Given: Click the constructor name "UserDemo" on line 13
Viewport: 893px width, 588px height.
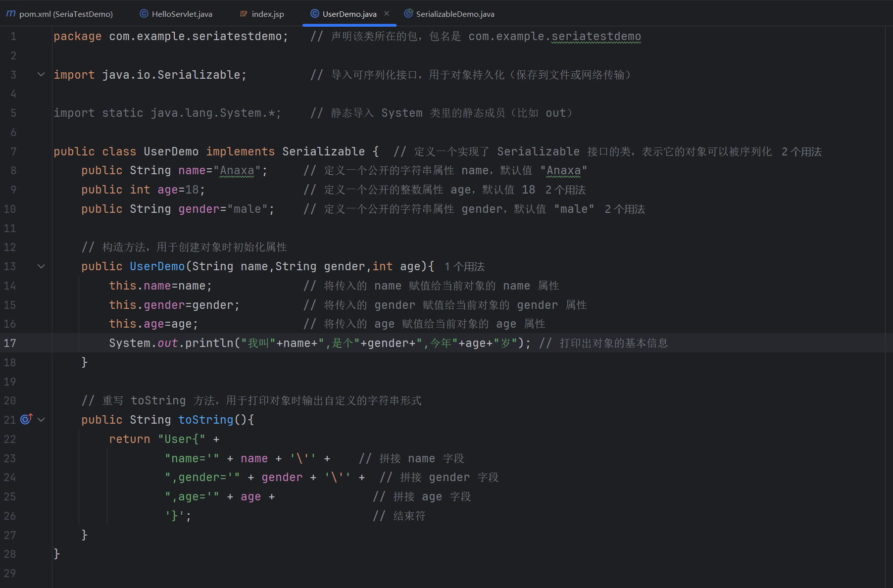Looking at the screenshot, I should (157, 266).
